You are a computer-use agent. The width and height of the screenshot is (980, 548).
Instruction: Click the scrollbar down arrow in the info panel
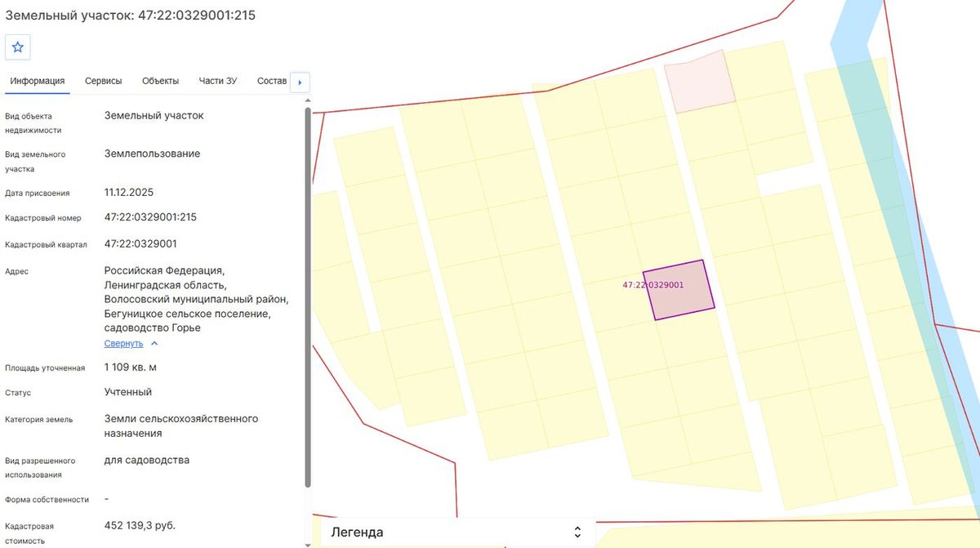tap(307, 543)
